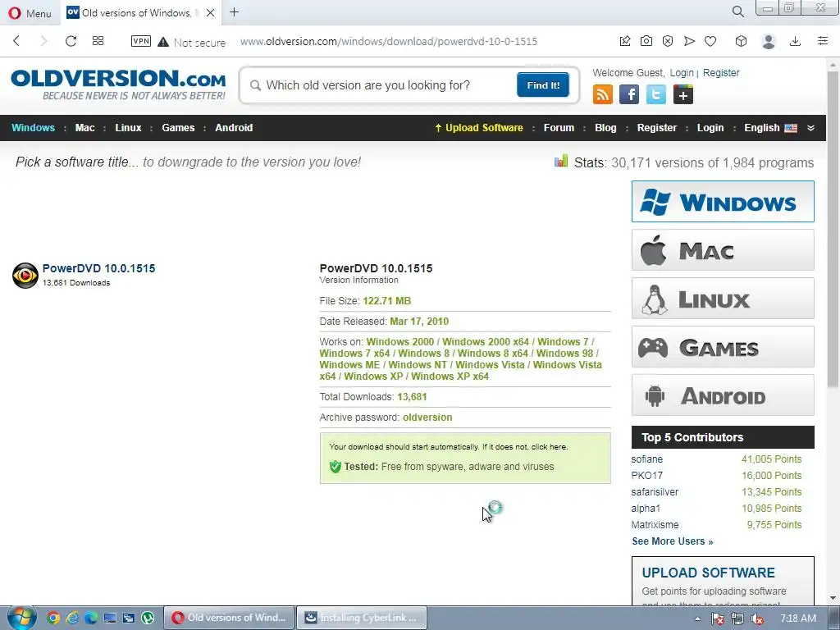
Task: Switch to Installing CyberLink taskbar window
Action: click(x=362, y=618)
